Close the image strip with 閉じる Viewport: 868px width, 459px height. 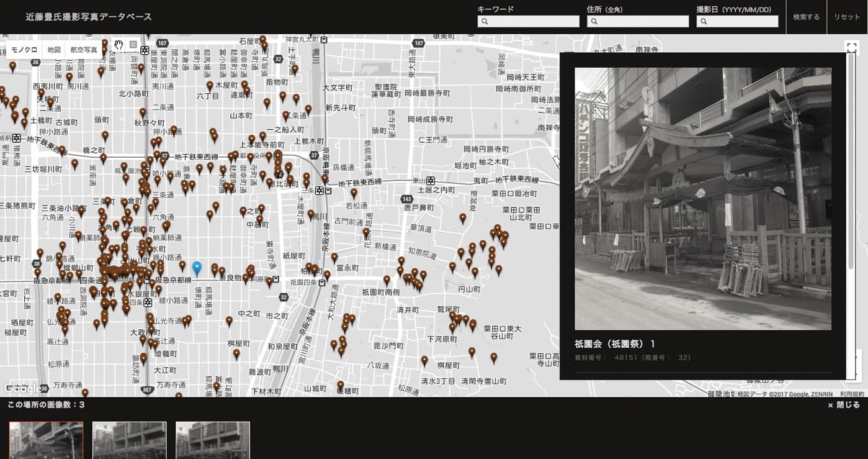coord(844,405)
